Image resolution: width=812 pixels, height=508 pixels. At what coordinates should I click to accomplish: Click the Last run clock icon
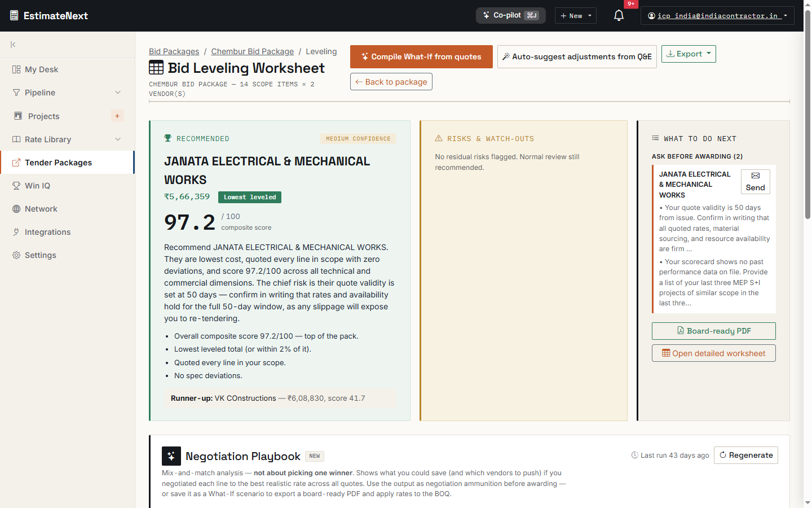635,455
